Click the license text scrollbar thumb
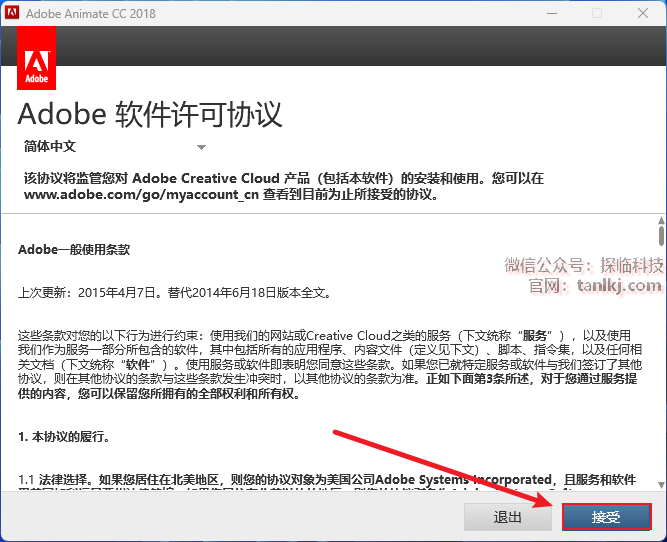This screenshot has height=542, width=667. click(661, 236)
